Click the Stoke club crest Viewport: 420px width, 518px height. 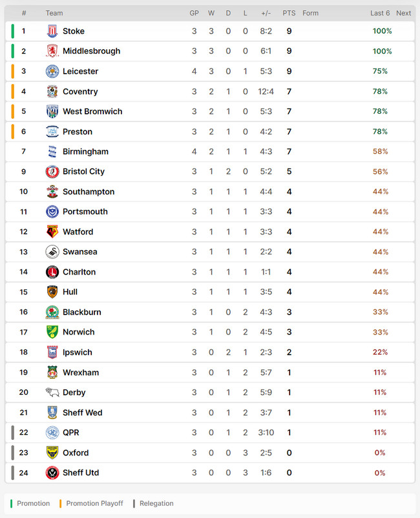[x=52, y=31]
